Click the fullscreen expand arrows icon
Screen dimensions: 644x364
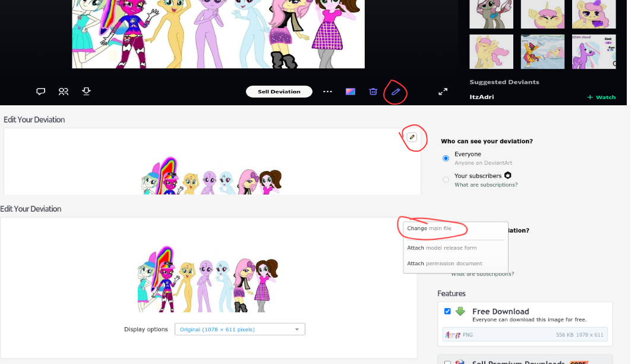click(x=443, y=92)
